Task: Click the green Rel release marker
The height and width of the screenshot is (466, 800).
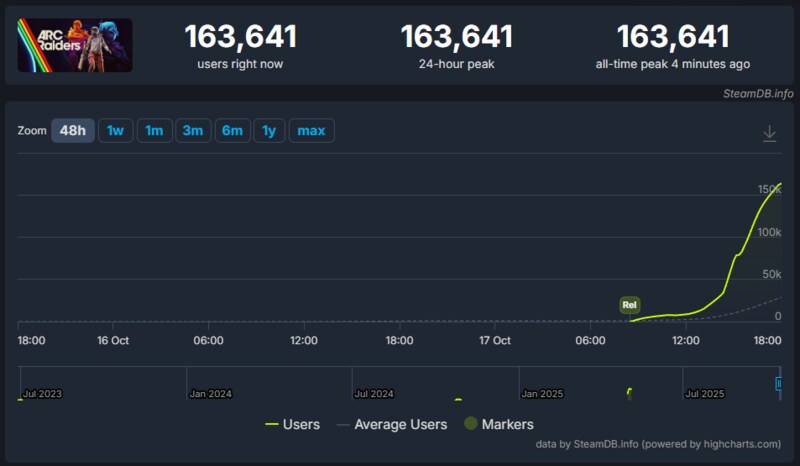Action: [x=629, y=305]
